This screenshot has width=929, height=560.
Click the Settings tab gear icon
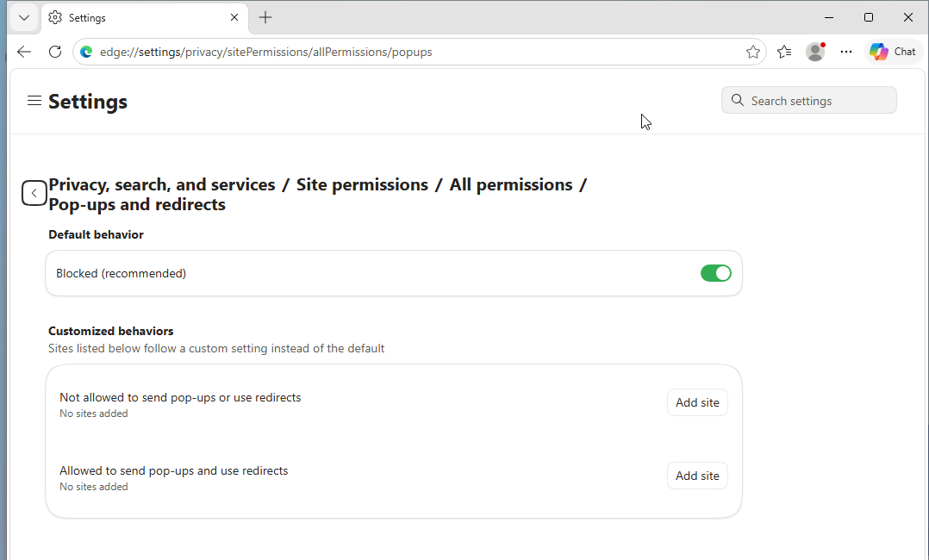55,18
